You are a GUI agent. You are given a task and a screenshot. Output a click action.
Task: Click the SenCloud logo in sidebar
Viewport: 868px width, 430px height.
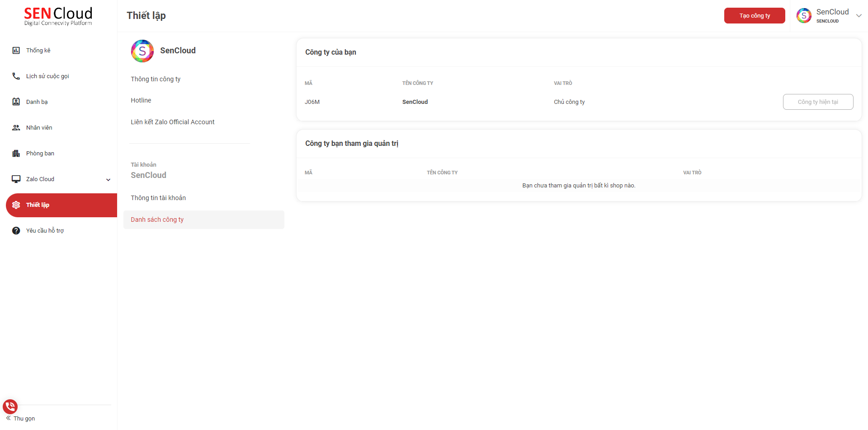(58, 16)
